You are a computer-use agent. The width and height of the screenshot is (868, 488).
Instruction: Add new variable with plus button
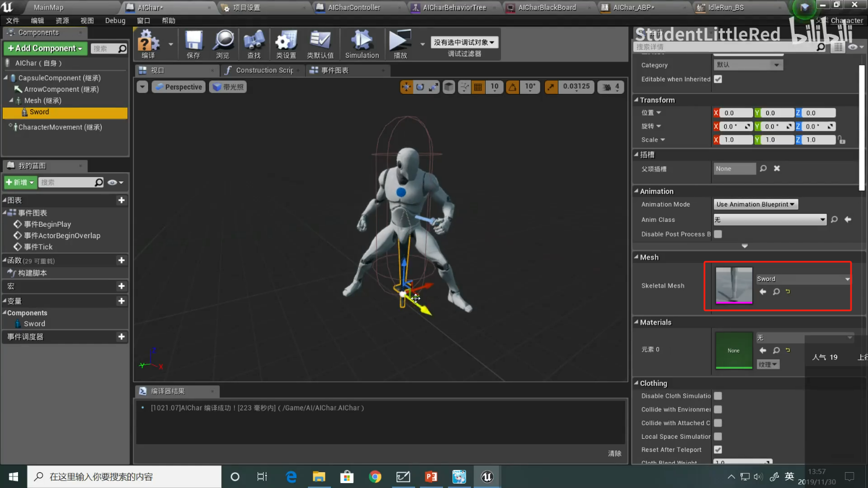pyautogui.click(x=121, y=301)
